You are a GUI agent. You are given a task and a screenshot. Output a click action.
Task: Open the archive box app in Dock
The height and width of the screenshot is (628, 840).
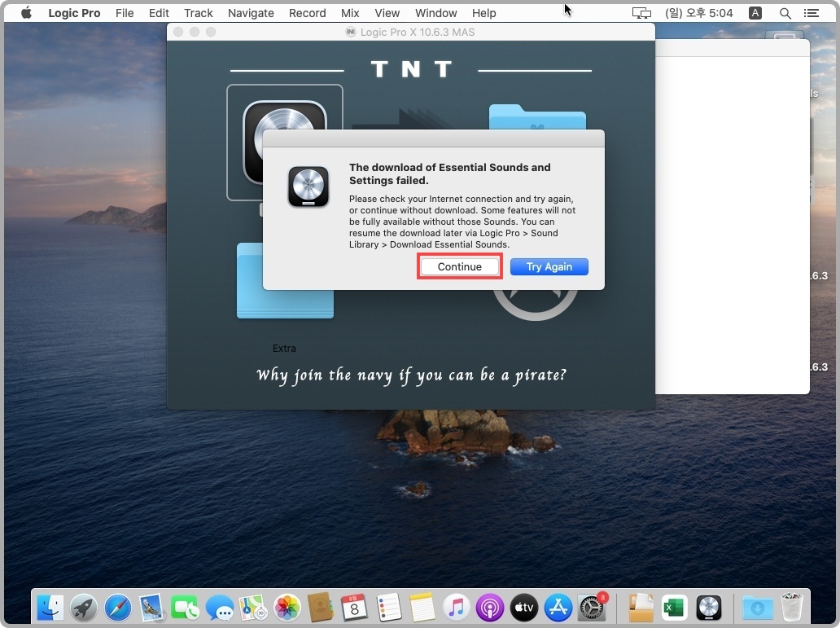[641, 608]
